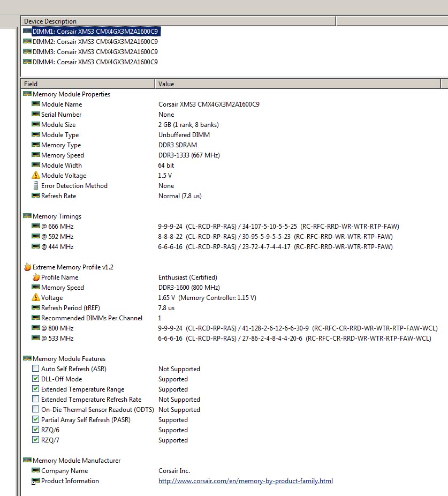This screenshot has height=496, width=448.
Task: Click the @ 592 MHz timing icon
Action: click(x=36, y=236)
